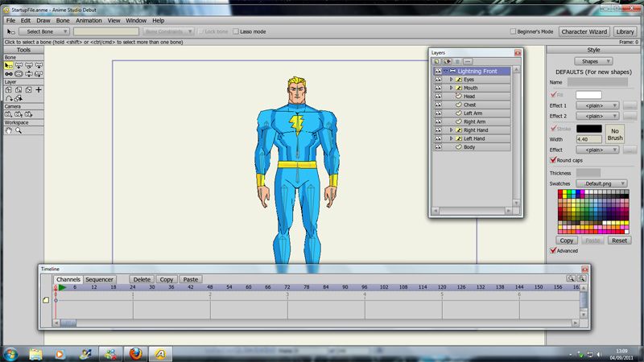
Task: Enable the Beginner's Mode checkbox
Action: pos(514,31)
